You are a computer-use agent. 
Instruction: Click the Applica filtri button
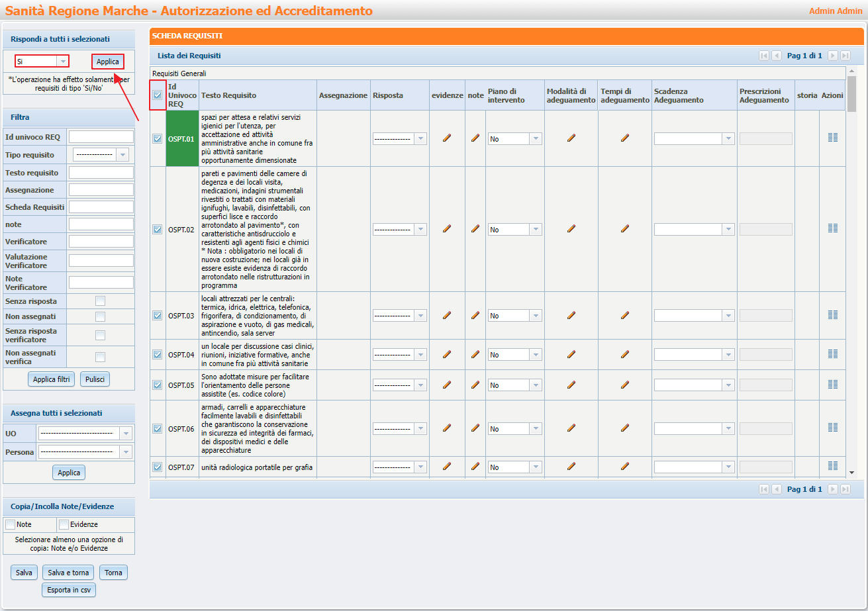[52, 379]
